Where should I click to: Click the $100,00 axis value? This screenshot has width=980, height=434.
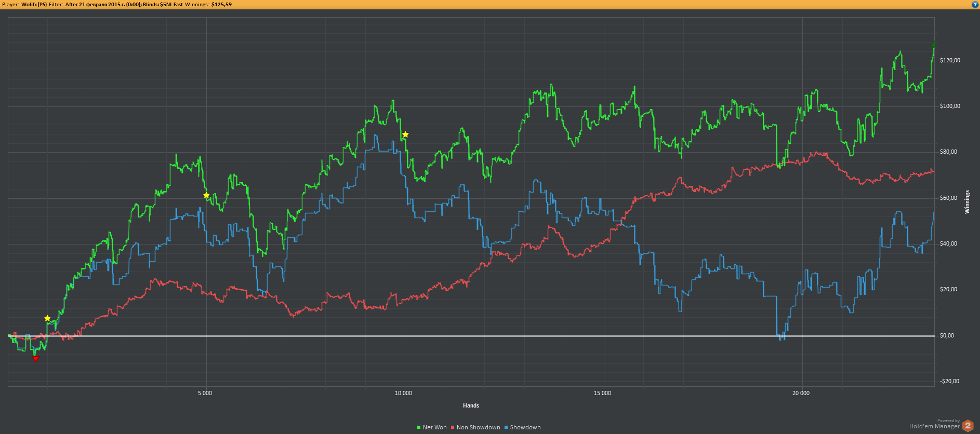click(950, 106)
